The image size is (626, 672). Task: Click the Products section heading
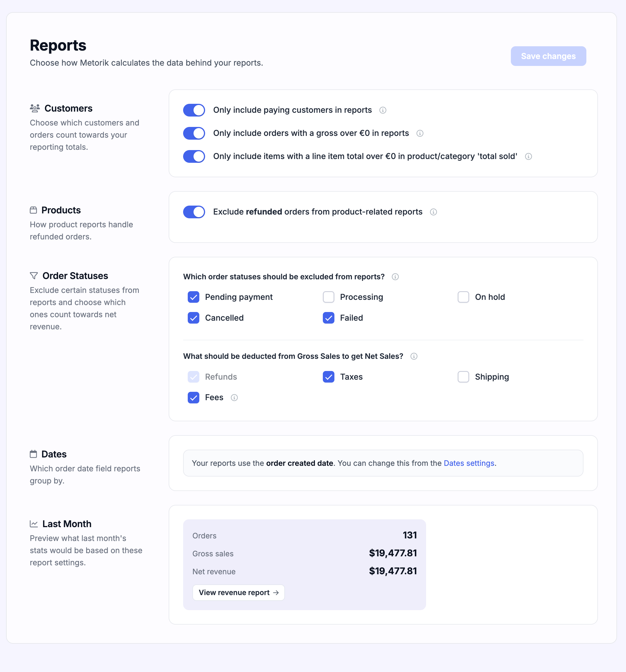[61, 210]
